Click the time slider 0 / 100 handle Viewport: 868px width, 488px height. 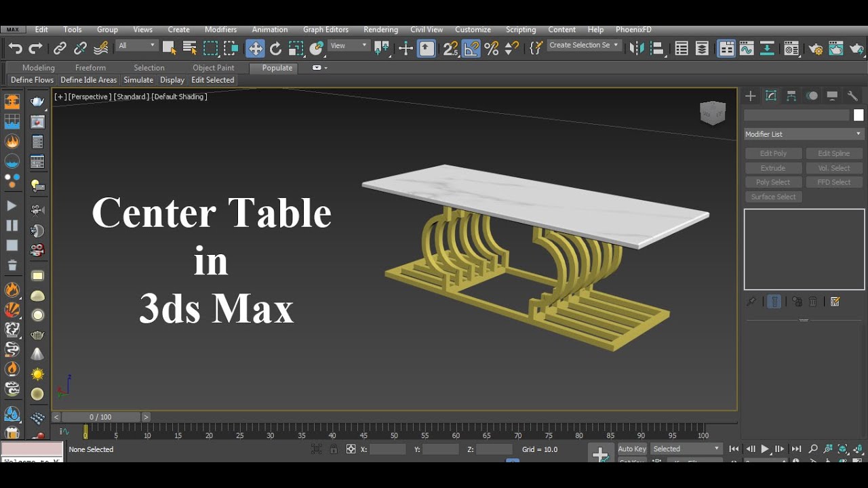pyautogui.click(x=101, y=417)
